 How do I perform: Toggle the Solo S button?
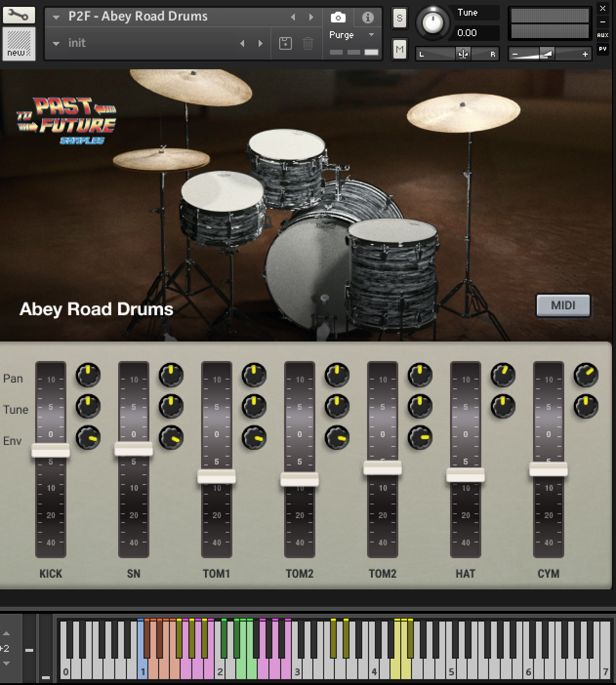click(399, 19)
